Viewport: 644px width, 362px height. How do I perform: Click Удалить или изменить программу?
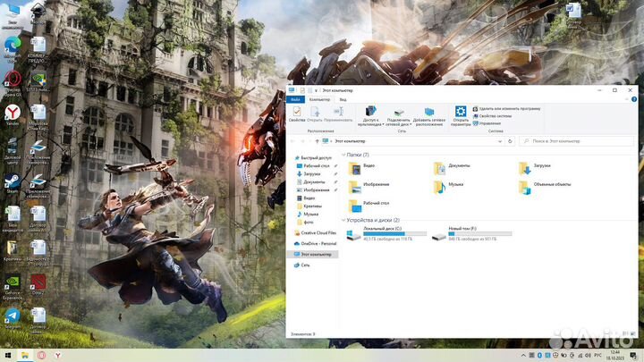506,109
